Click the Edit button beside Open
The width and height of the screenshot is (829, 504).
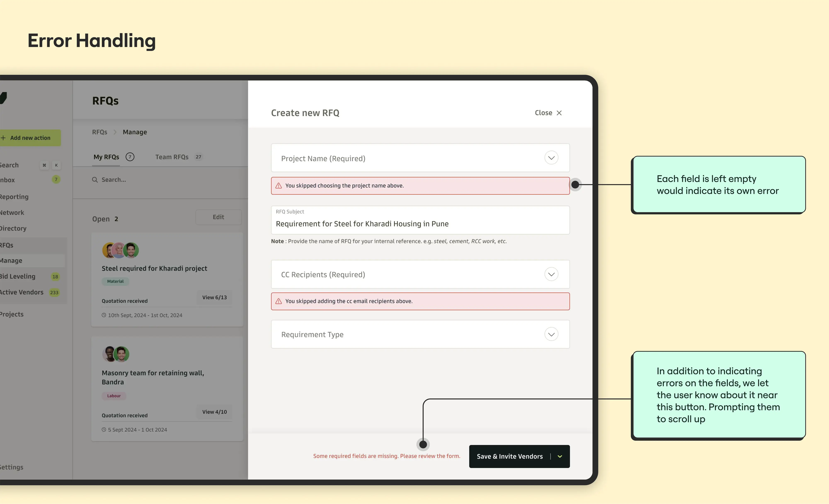(218, 217)
